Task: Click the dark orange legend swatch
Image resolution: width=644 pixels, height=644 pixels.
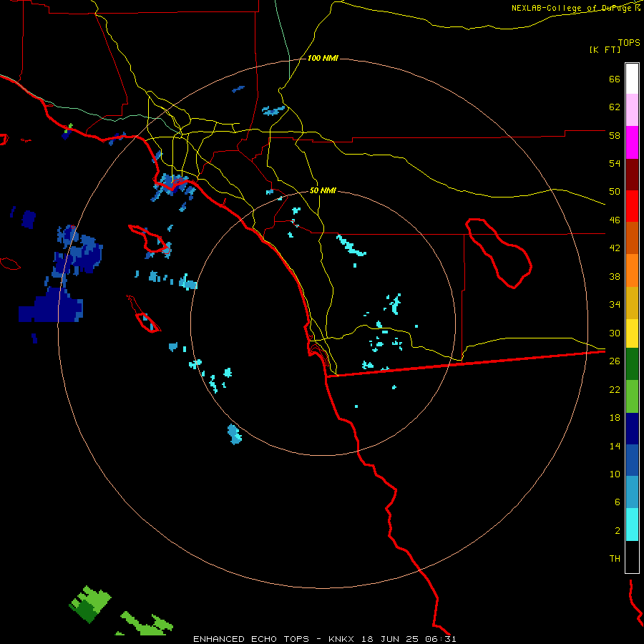Action: [x=632, y=238]
